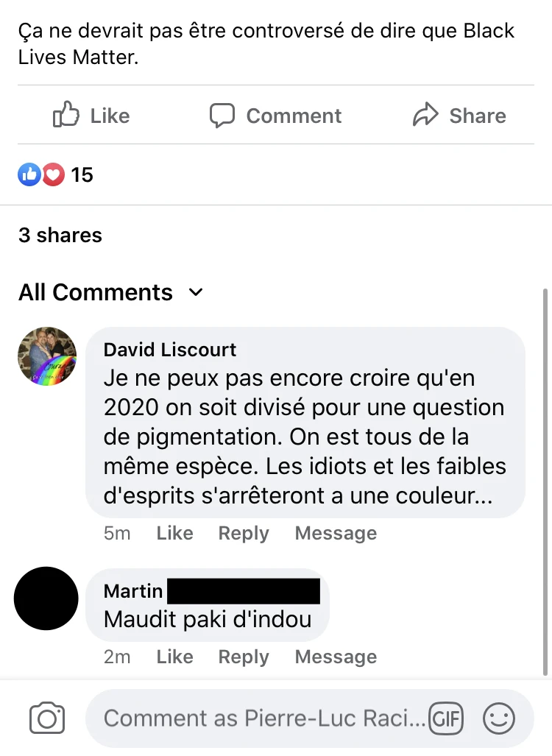
Task: Reply to David Liscourt's comment
Action: [244, 533]
